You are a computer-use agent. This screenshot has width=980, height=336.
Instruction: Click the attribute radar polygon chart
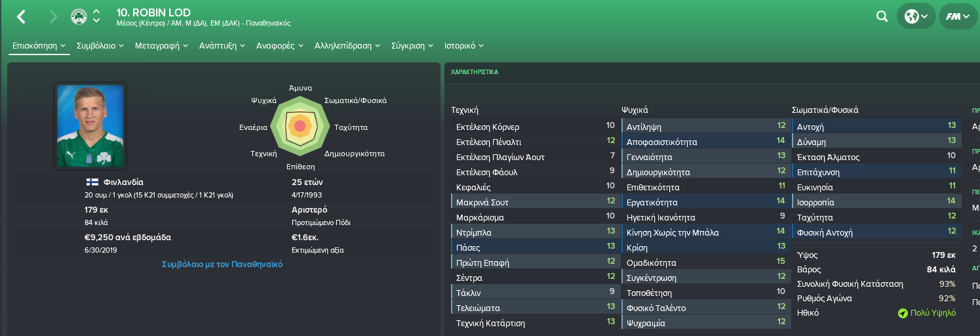(300, 125)
